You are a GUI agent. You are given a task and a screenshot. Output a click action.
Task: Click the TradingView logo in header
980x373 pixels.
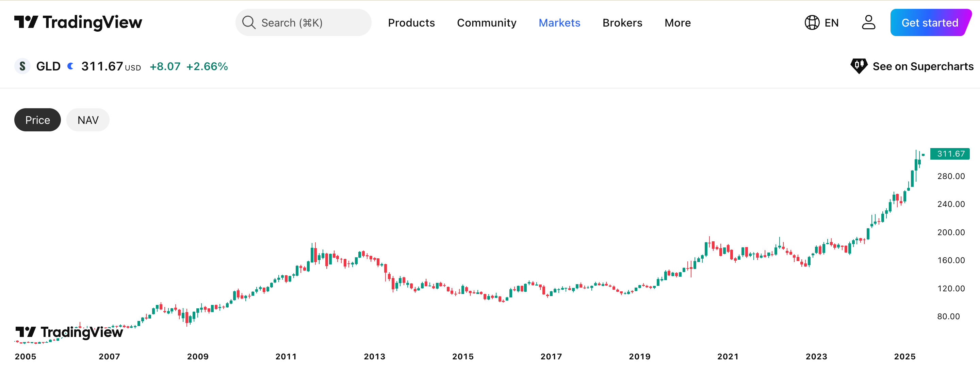[78, 22]
